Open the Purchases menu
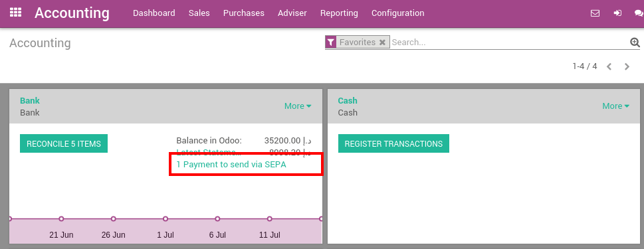Image resolution: width=644 pixels, height=249 pixels. (x=243, y=13)
